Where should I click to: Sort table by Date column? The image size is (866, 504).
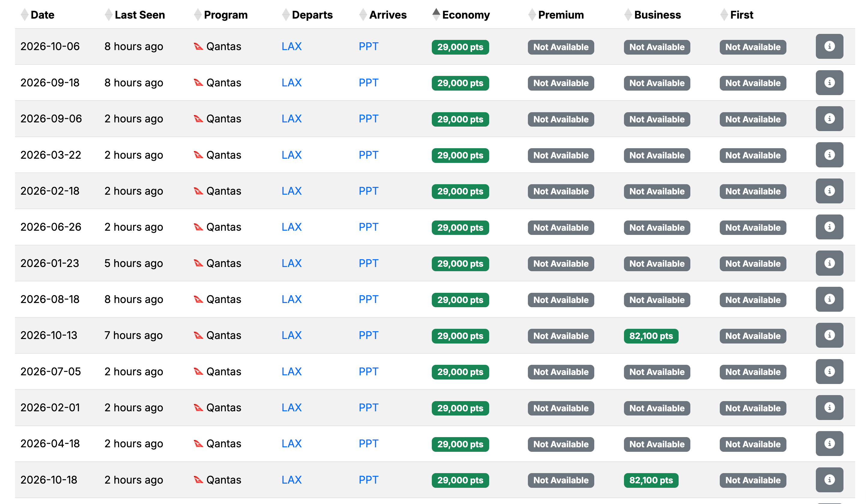coord(42,15)
